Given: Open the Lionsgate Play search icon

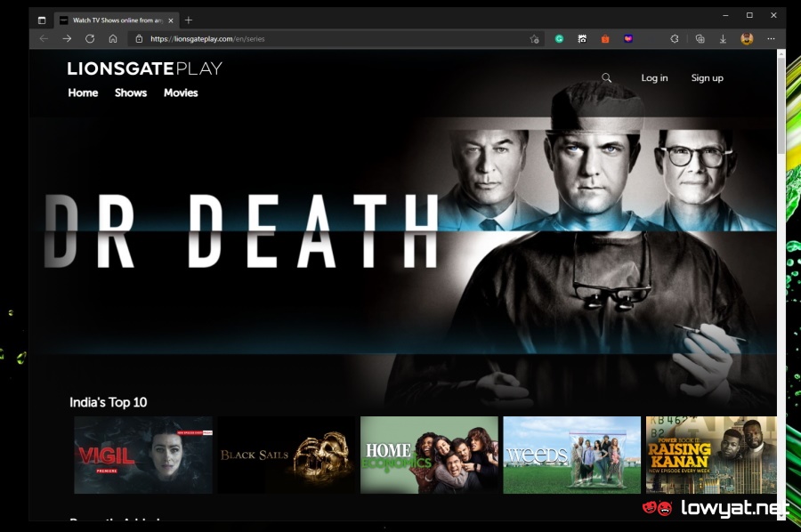Looking at the screenshot, I should (607, 78).
